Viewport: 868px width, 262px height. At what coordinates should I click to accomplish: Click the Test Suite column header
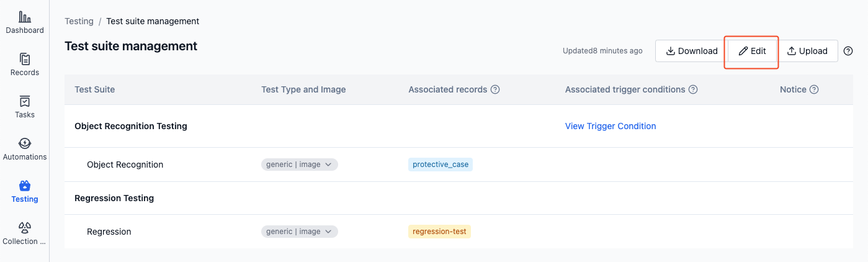(94, 89)
